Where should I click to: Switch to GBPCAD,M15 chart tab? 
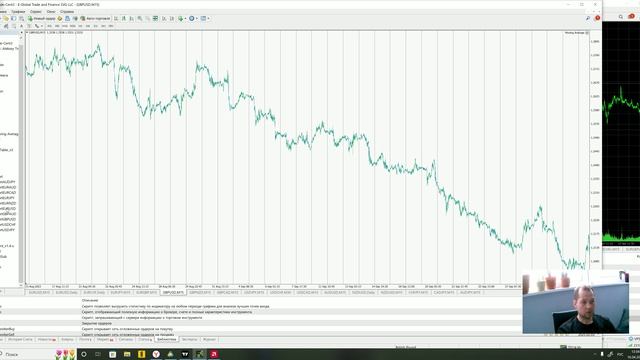click(x=227, y=292)
